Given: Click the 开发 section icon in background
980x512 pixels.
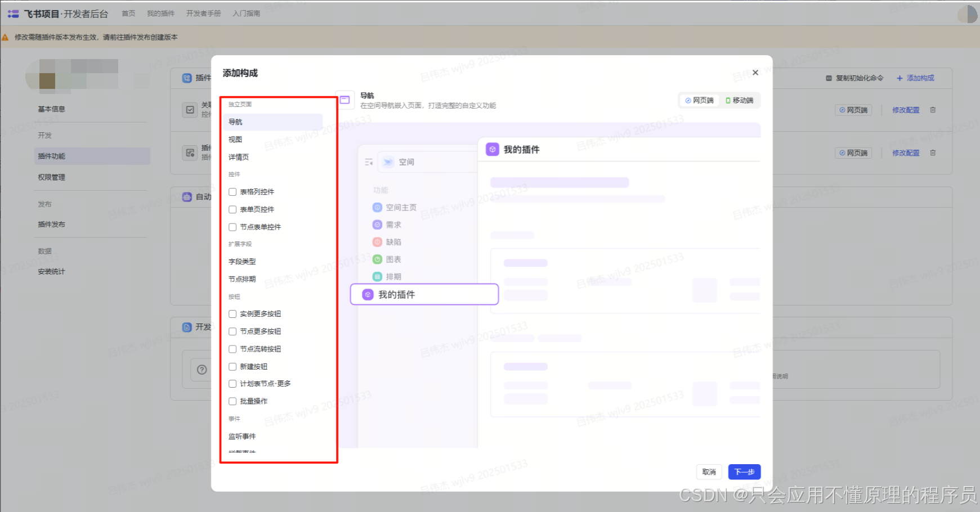Looking at the screenshot, I should [x=187, y=327].
